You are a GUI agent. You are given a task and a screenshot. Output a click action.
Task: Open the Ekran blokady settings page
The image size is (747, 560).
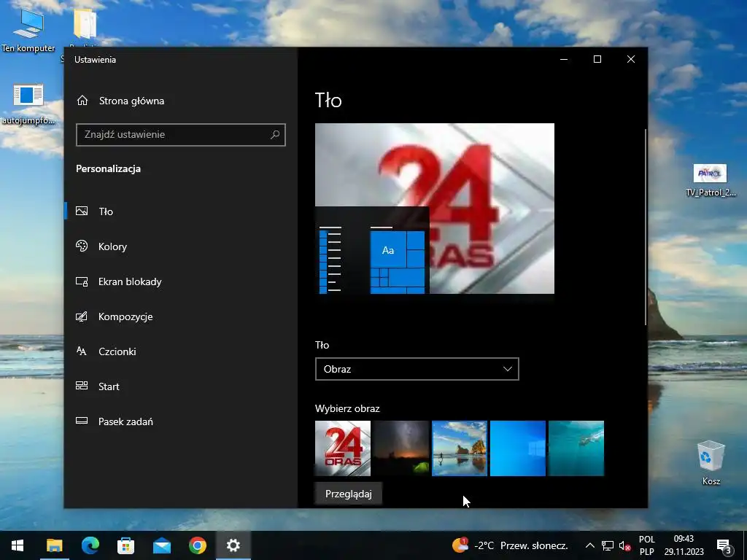[130, 281]
